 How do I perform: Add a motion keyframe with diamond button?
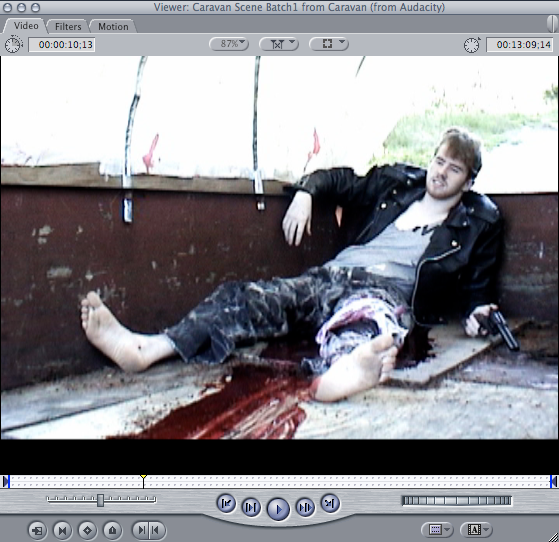tap(87, 531)
